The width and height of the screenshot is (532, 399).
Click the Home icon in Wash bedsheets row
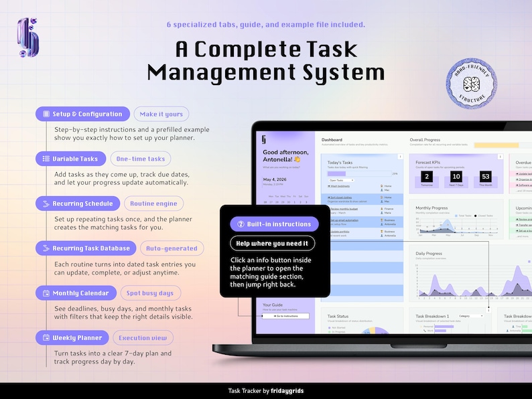382,186
